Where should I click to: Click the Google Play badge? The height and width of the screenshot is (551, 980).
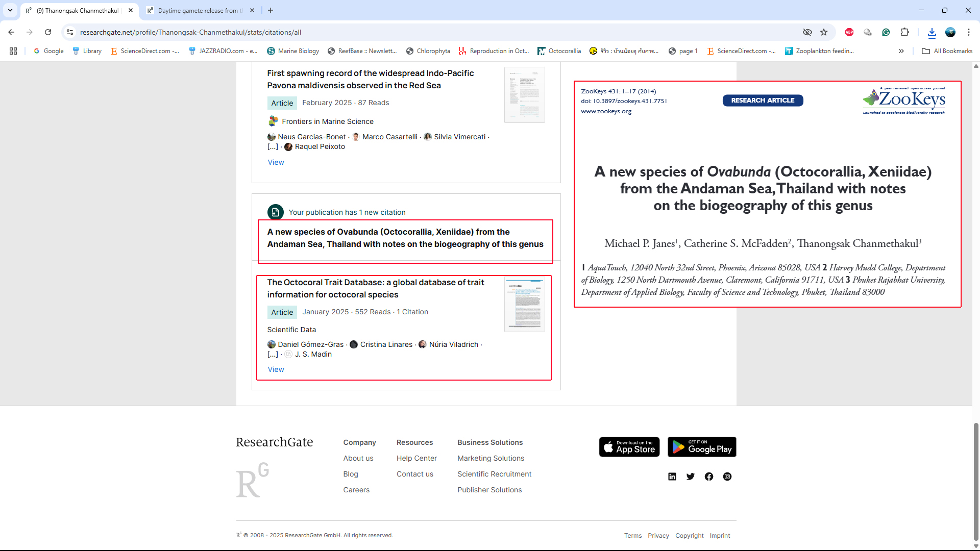point(701,447)
